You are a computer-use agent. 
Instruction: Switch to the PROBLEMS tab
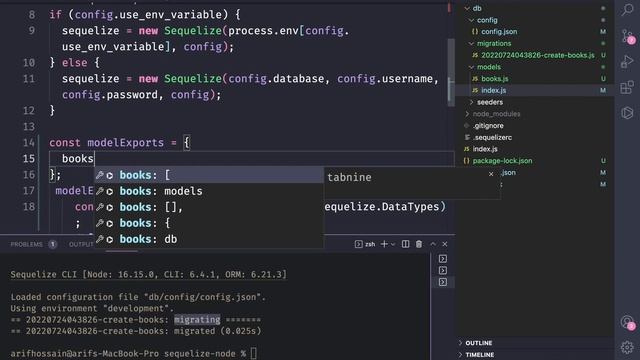click(27, 244)
